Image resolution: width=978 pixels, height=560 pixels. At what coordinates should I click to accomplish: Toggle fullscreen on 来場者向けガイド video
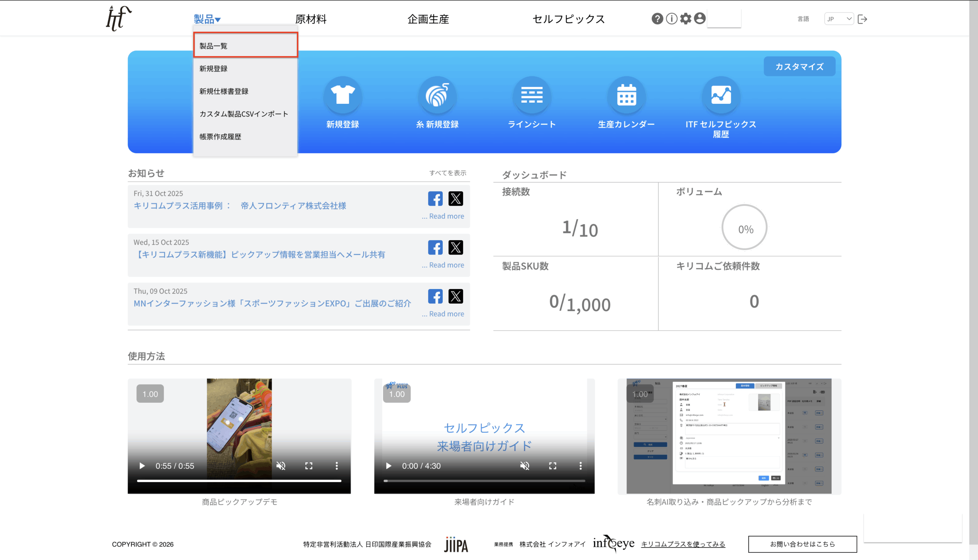click(553, 466)
